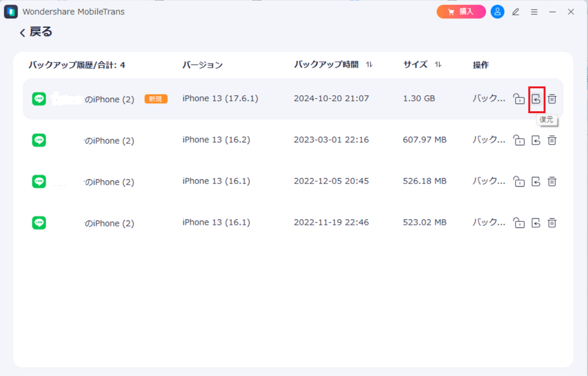Screen dimensions: 588x376
Task: Click the サイズ column header
Action: tap(415, 64)
